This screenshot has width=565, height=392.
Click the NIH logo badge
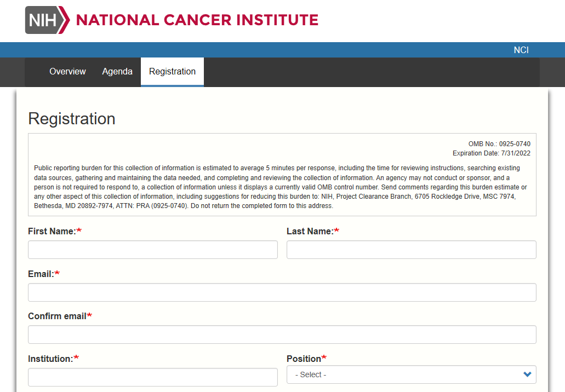click(47, 20)
